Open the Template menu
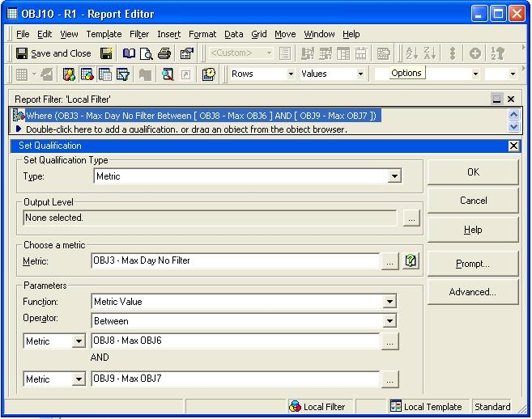The height and width of the screenshot is (419, 532). tap(104, 34)
